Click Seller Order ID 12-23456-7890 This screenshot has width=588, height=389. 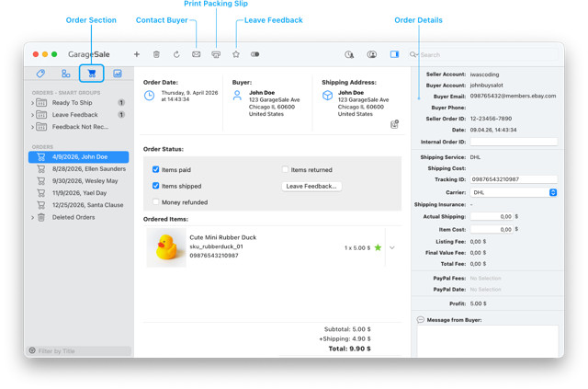pos(491,119)
